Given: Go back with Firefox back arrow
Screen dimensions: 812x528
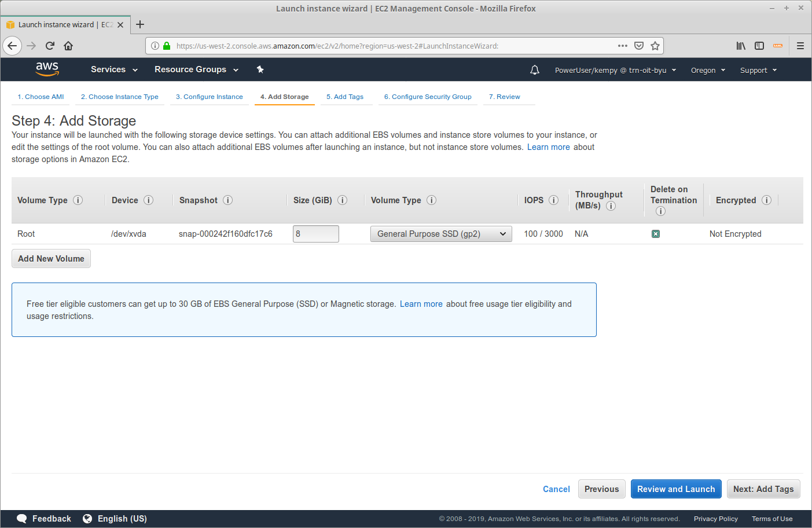Looking at the screenshot, I should pyautogui.click(x=12, y=46).
